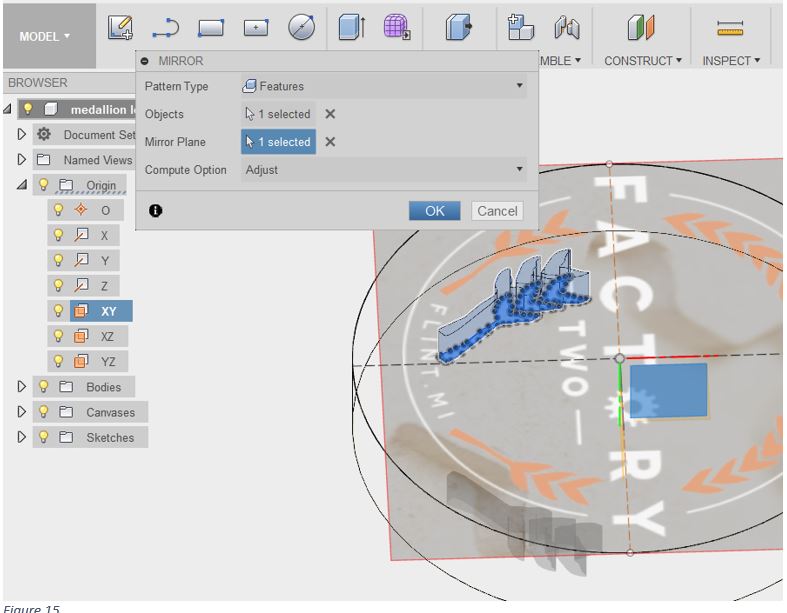Select the XZ plane label in browser
The height and width of the screenshot is (613, 787).
click(x=107, y=336)
